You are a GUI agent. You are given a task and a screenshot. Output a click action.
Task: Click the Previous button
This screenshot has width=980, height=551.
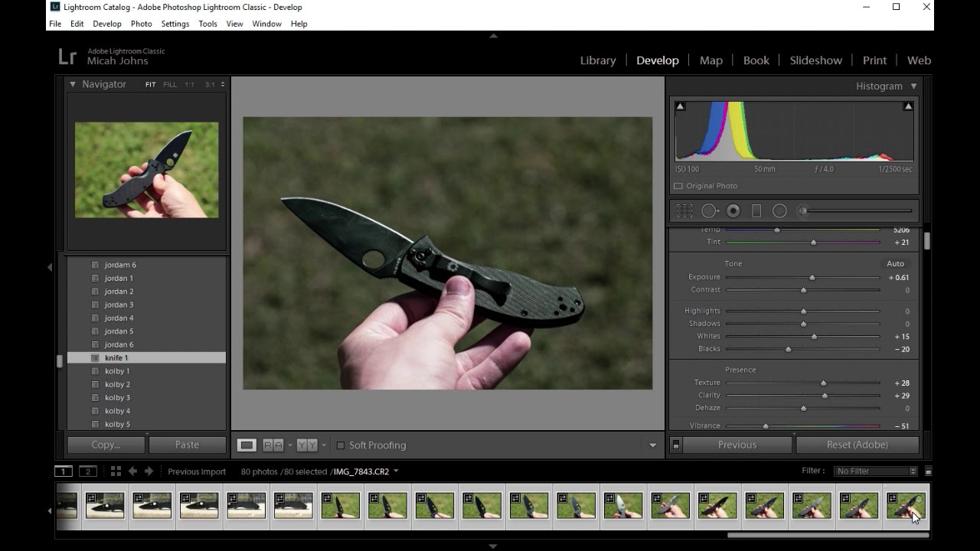pos(737,445)
